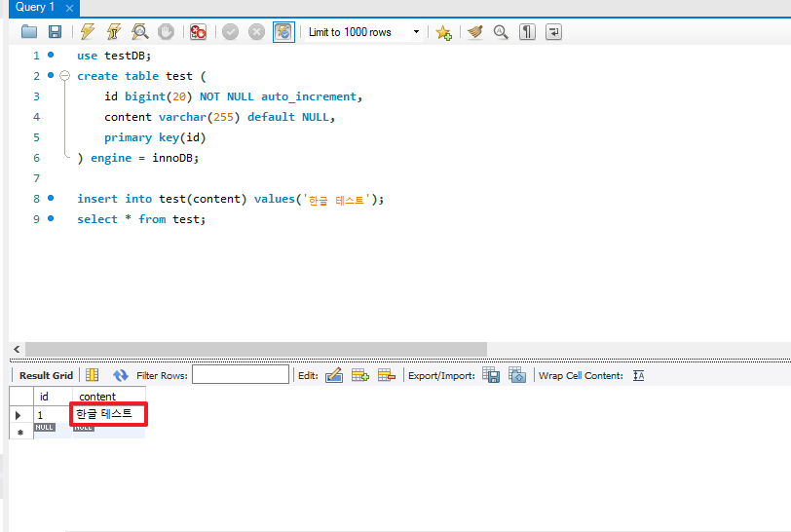Toggle word wrapping toolbar icon
This screenshot has width=791, height=532.
(x=553, y=32)
